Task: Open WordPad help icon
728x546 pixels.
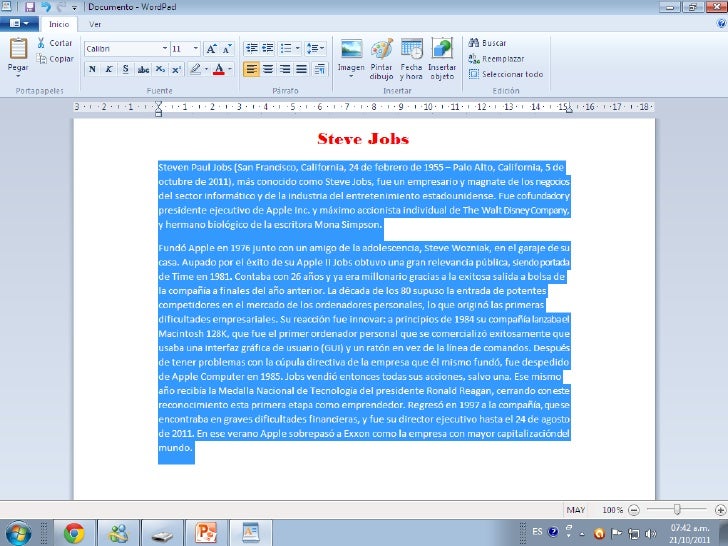Action: point(721,23)
